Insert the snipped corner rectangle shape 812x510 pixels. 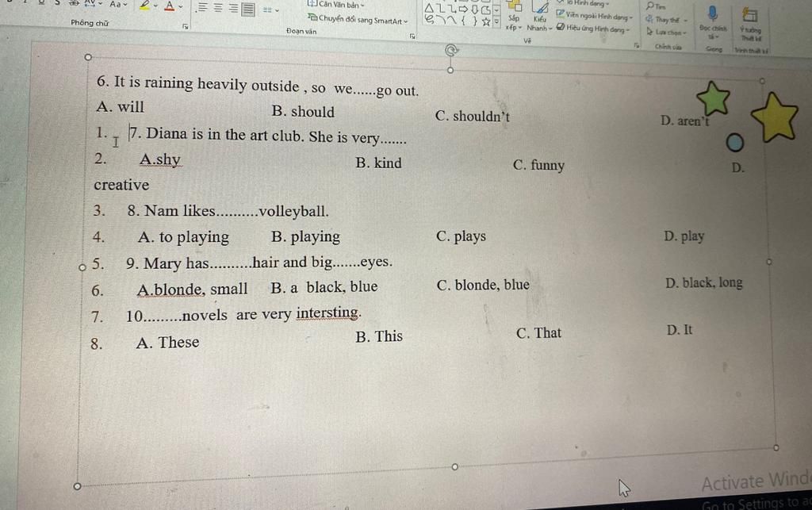click(486, 10)
